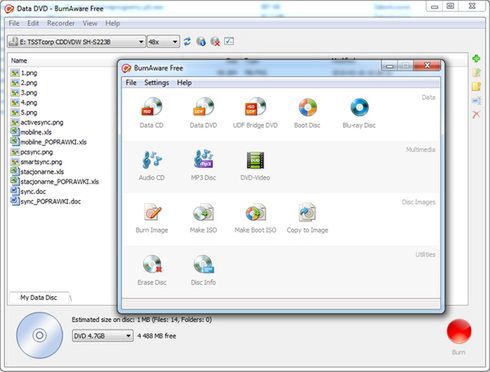Launch the MP3 Disc tool
The height and width of the screenshot is (372, 490).
coord(203,165)
